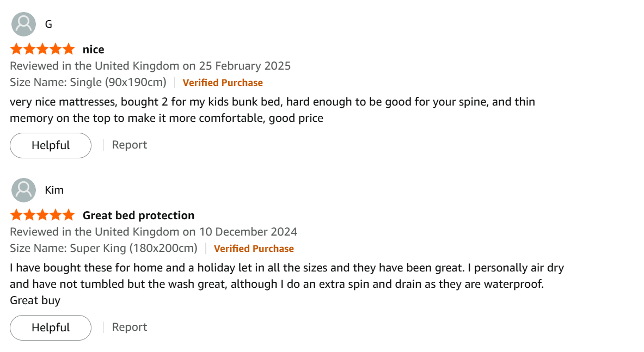The image size is (644, 352).
Task: Click the "Size Name: Super King (180x200cm)" text
Action: point(103,249)
